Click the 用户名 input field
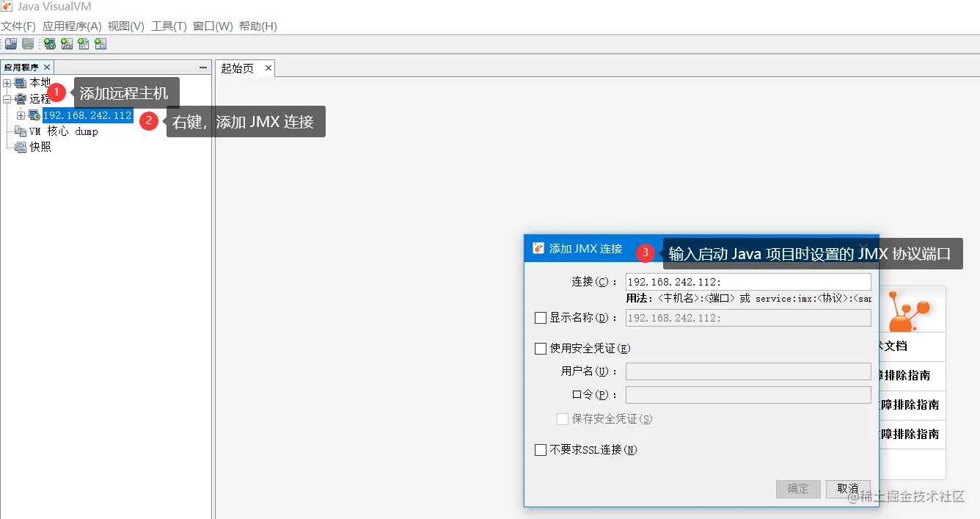980x519 pixels. (x=748, y=371)
